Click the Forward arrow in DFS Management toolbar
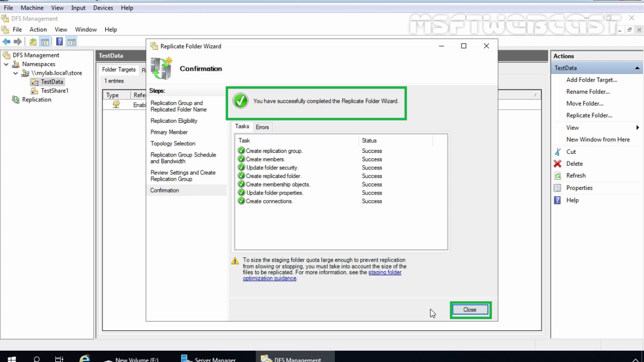 (x=18, y=42)
